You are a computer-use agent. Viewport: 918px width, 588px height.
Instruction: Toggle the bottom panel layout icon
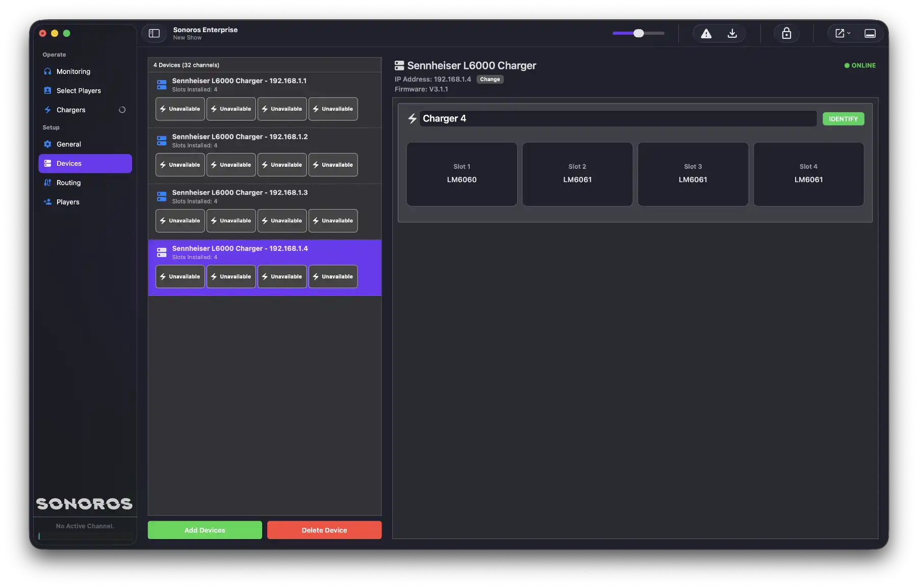870,34
